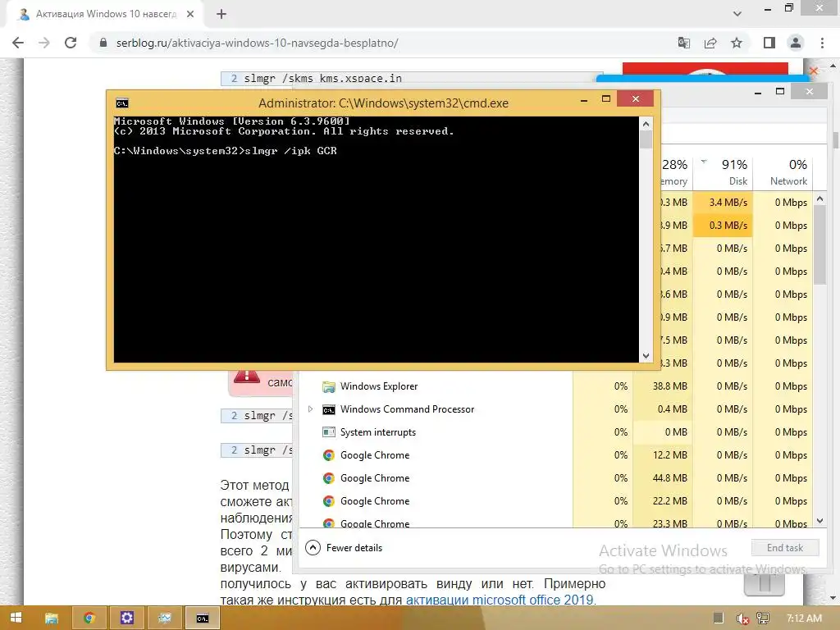
Task: Open Chrome three-dot menu
Action: pos(822,43)
